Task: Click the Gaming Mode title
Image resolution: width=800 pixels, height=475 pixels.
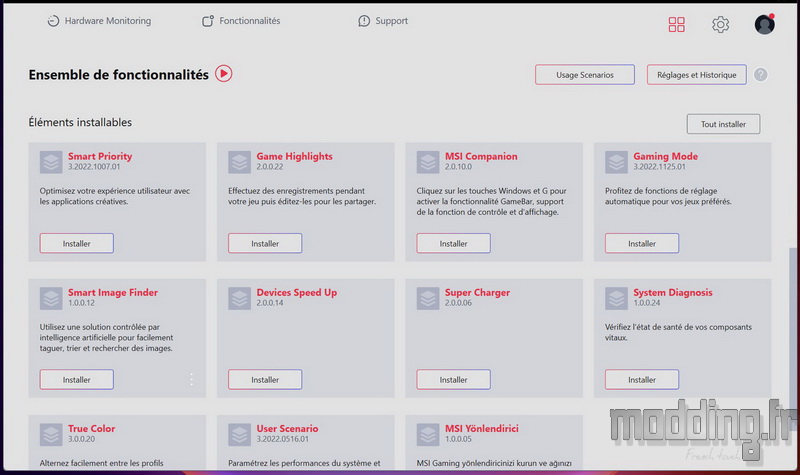Action: (665, 156)
